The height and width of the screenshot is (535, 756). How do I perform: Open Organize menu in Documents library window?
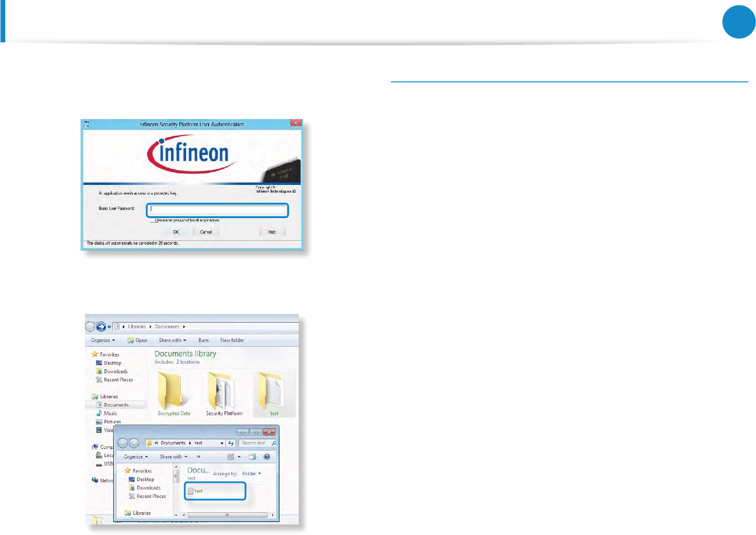pyautogui.click(x=103, y=340)
